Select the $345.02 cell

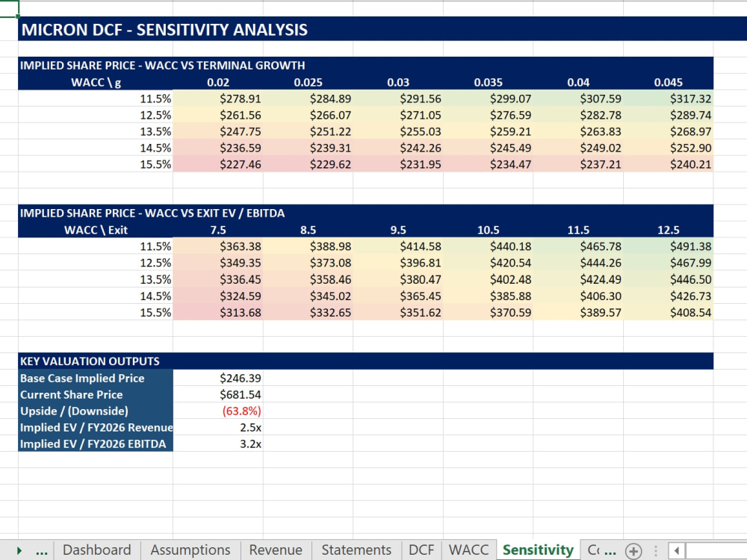pos(308,296)
